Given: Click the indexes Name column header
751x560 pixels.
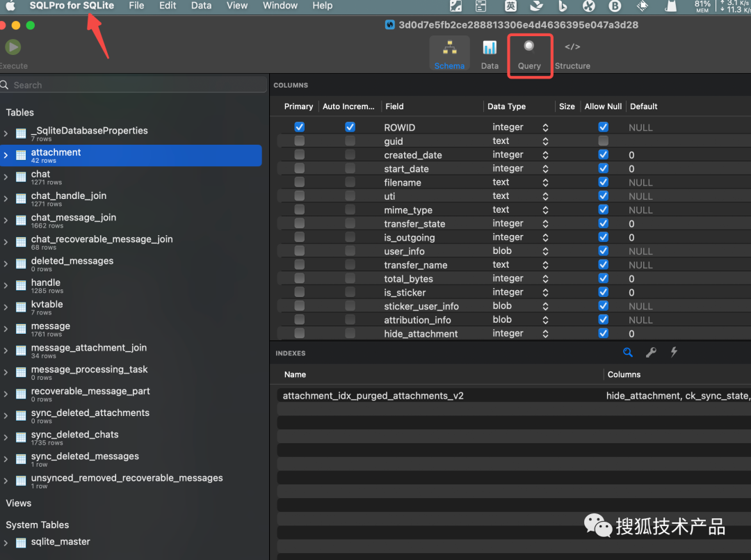Looking at the screenshot, I should click(x=295, y=375).
